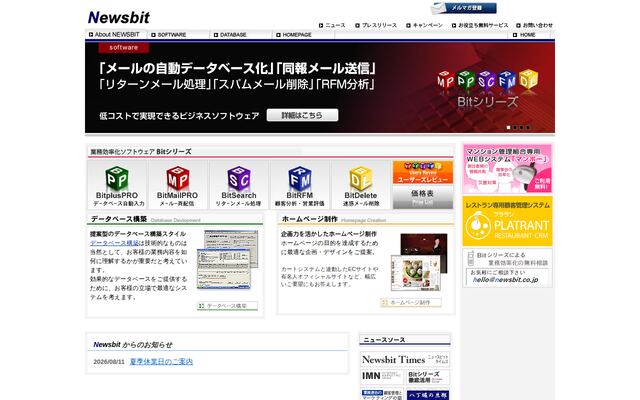Screen dimensions: 640x400
Task: Open the SOFTWARE menu
Action: (x=169, y=35)
